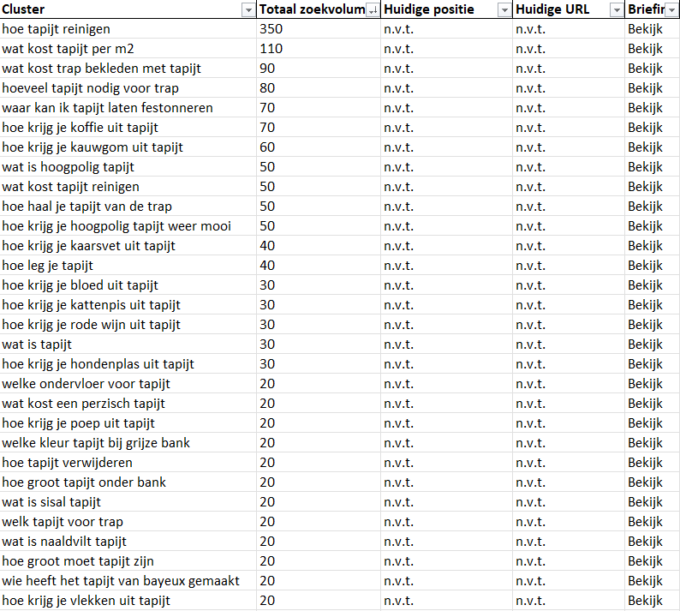Click Bekijk for hoe krijg je vlekken uit tapijt
This screenshot has height=611, width=680.
coord(645,601)
